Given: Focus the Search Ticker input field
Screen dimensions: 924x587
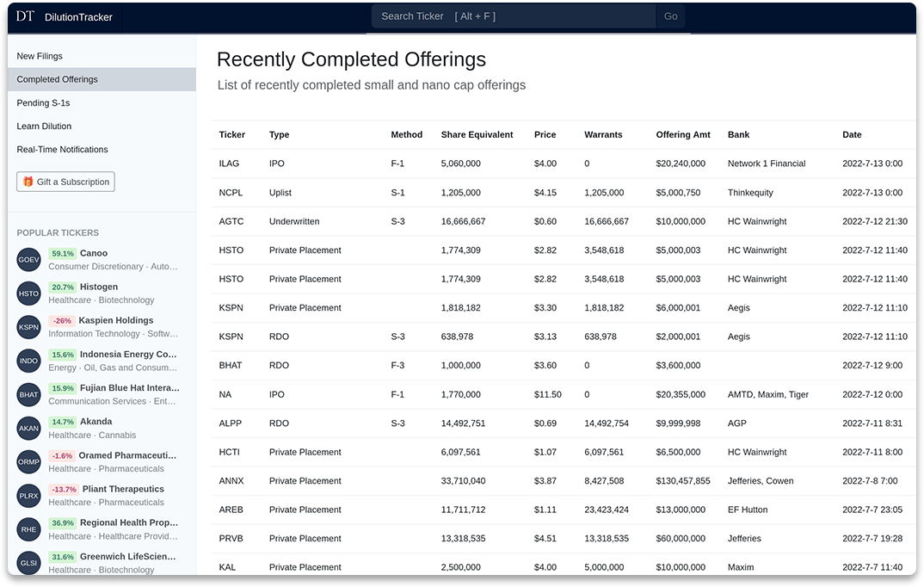Looking at the screenshot, I should [x=514, y=16].
